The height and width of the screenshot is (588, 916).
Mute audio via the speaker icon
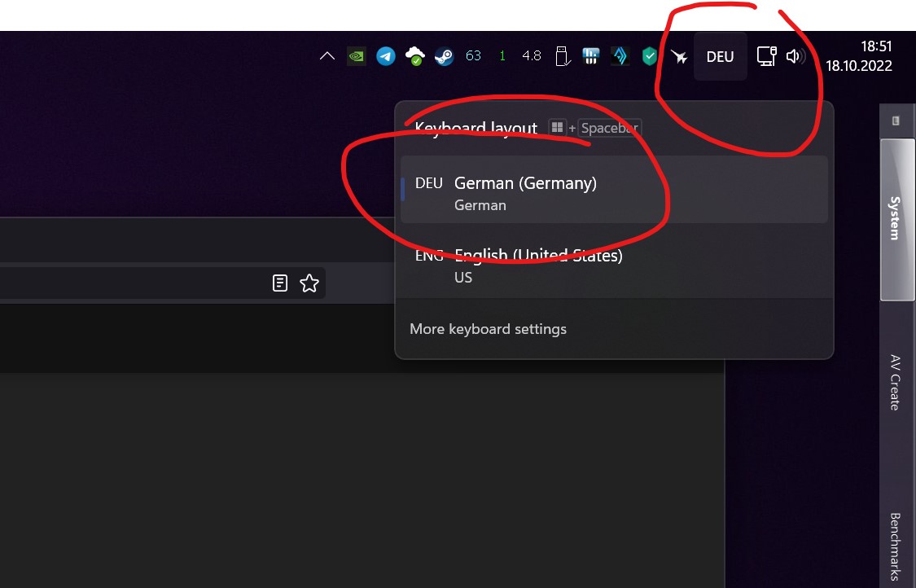pos(795,55)
